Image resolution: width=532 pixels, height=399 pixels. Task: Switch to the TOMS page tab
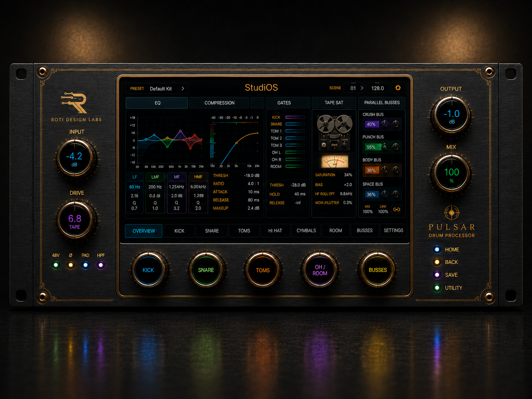[x=244, y=231]
